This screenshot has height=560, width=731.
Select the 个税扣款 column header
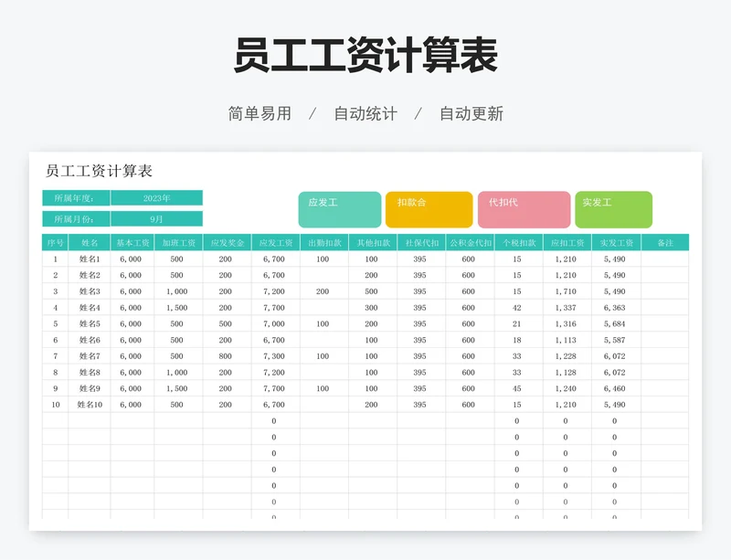point(519,242)
